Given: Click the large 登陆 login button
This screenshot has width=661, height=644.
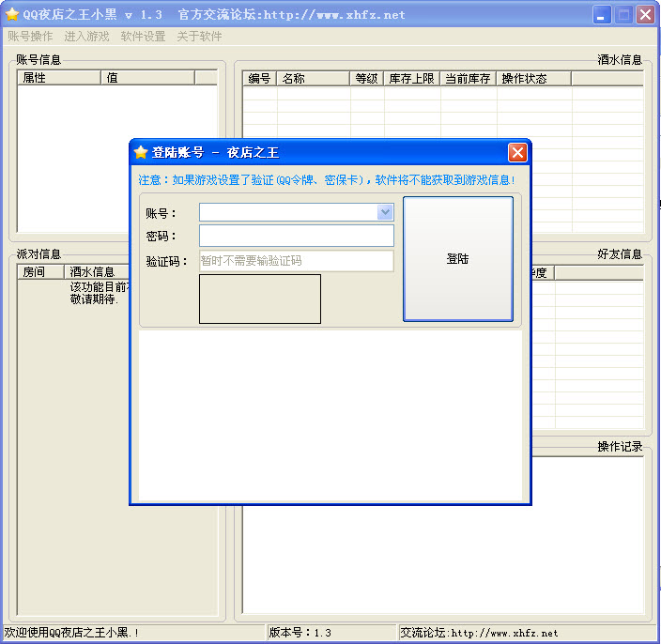Looking at the screenshot, I should tap(458, 259).
